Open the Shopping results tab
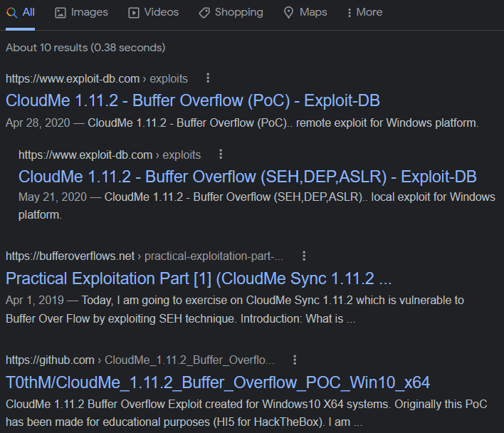504x433 pixels. click(231, 13)
